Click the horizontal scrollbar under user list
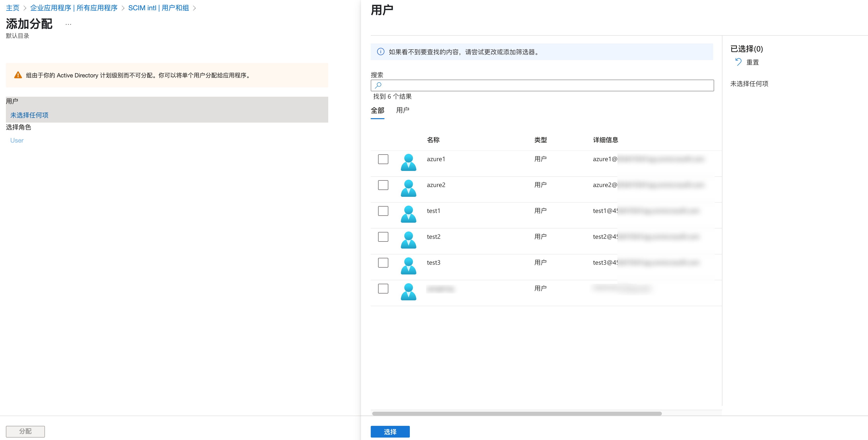Viewport: 868px width, 440px height. coord(517,413)
